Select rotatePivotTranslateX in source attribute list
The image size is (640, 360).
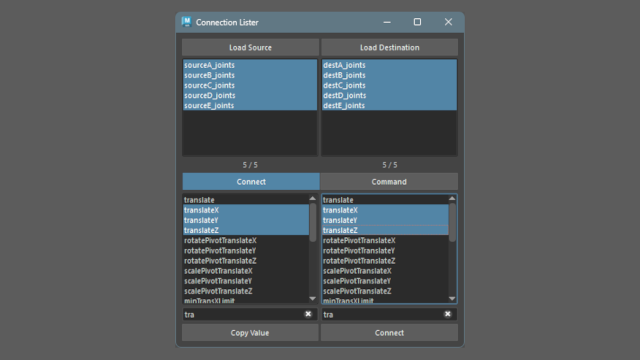(246, 240)
